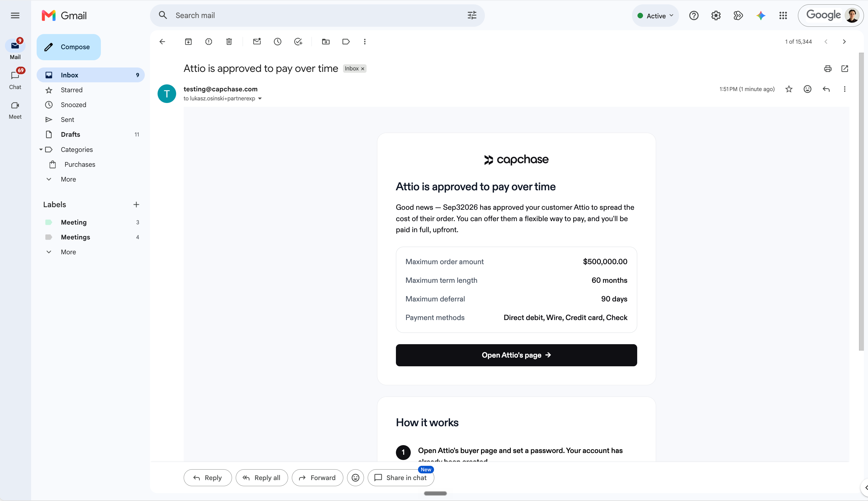This screenshot has width=868, height=501.
Task: Open the Starred folder
Action: click(x=90, y=90)
